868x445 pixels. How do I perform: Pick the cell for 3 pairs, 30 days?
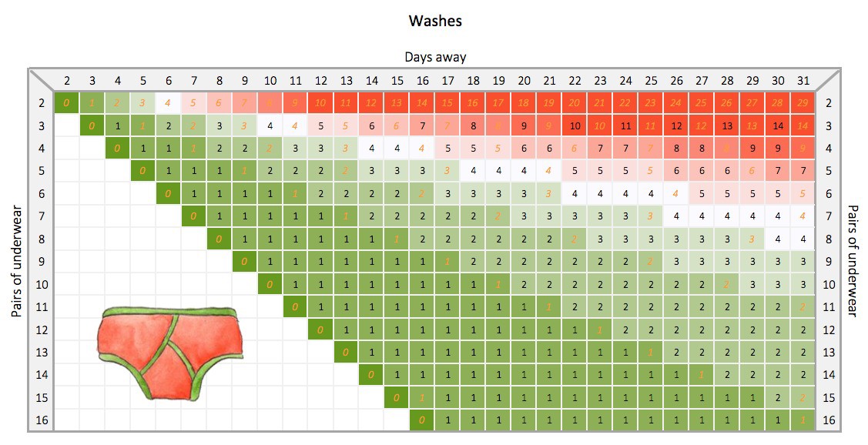778,125
